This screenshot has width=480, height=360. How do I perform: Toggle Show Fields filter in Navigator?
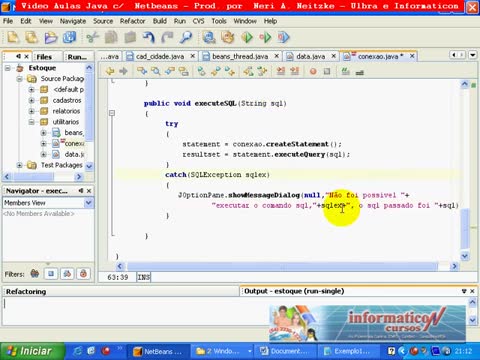pyautogui.click(x=51, y=274)
